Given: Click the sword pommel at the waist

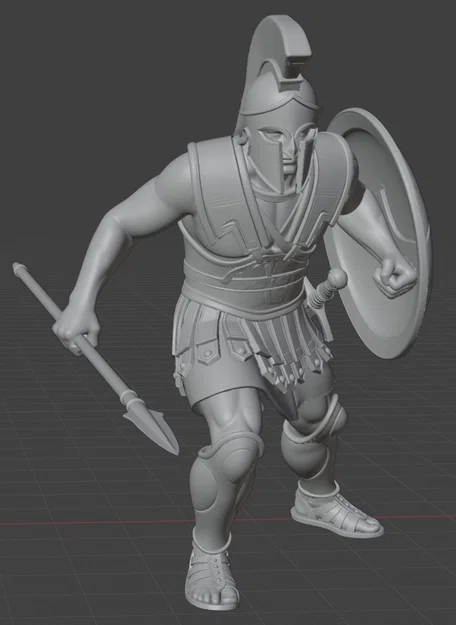Looking at the screenshot, I should tap(337, 278).
